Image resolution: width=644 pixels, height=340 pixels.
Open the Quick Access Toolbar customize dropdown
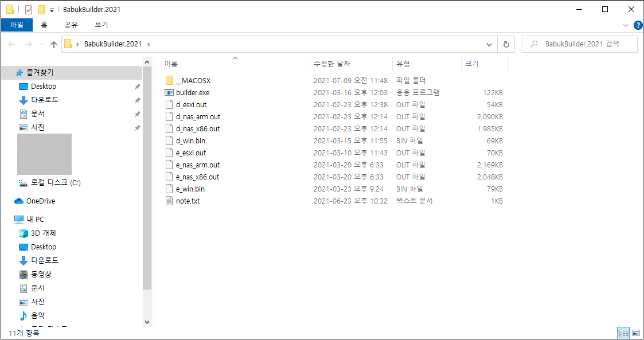click(x=52, y=10)
